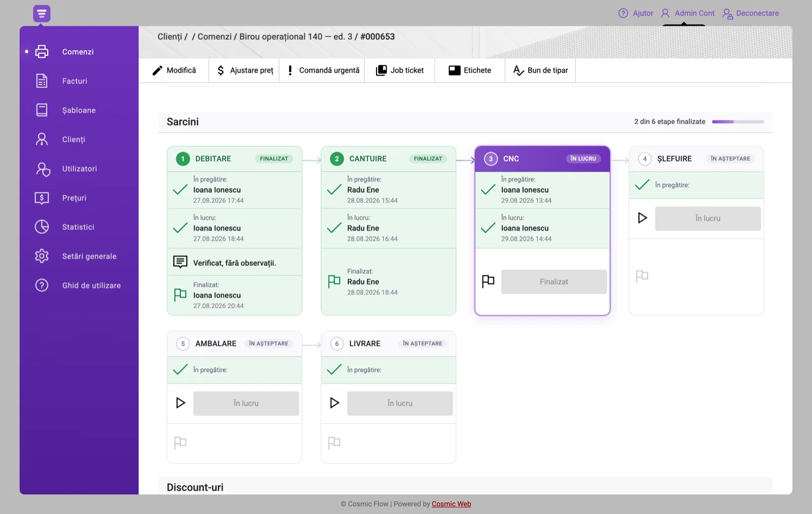Select Bun de tipar toolbar item

[540, 70]
